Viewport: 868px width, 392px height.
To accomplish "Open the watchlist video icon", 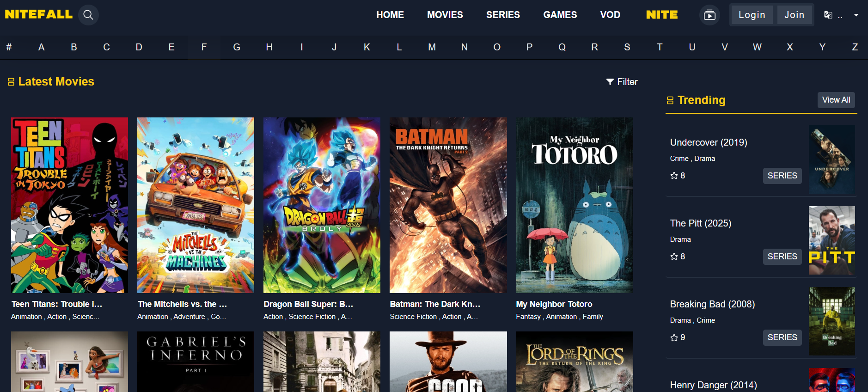I will coord(709,15).
